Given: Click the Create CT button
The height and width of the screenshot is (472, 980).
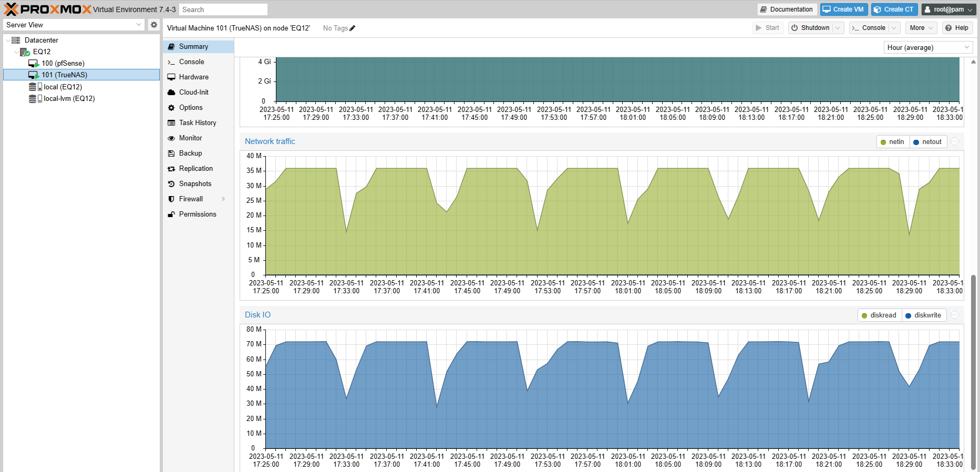Looking at the screenshot, I should point(894,9).
